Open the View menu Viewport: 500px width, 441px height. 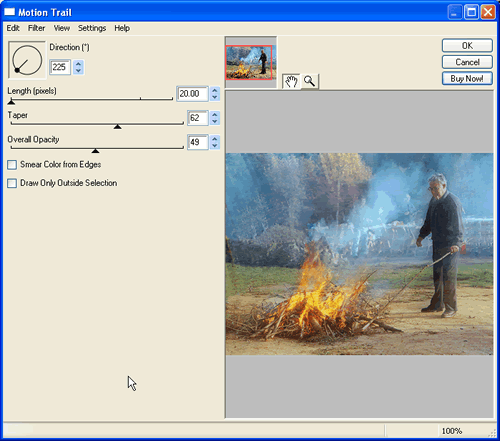62,28
